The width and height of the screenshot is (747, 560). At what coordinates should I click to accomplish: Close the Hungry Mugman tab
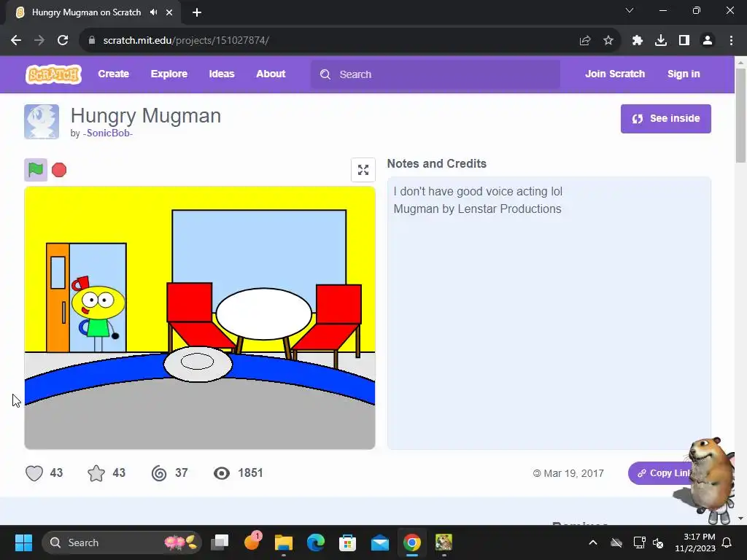pos(169,12)
